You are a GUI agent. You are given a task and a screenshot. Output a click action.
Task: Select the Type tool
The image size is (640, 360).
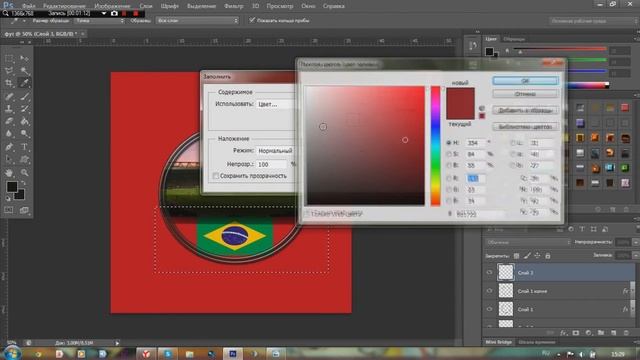click(x=24, y=147)
